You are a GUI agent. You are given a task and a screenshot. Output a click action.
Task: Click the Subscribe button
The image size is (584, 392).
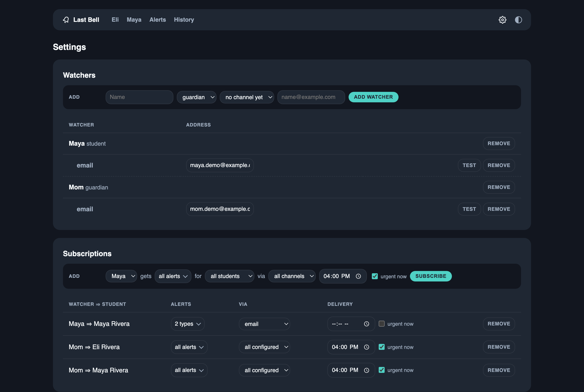(431, 276)
